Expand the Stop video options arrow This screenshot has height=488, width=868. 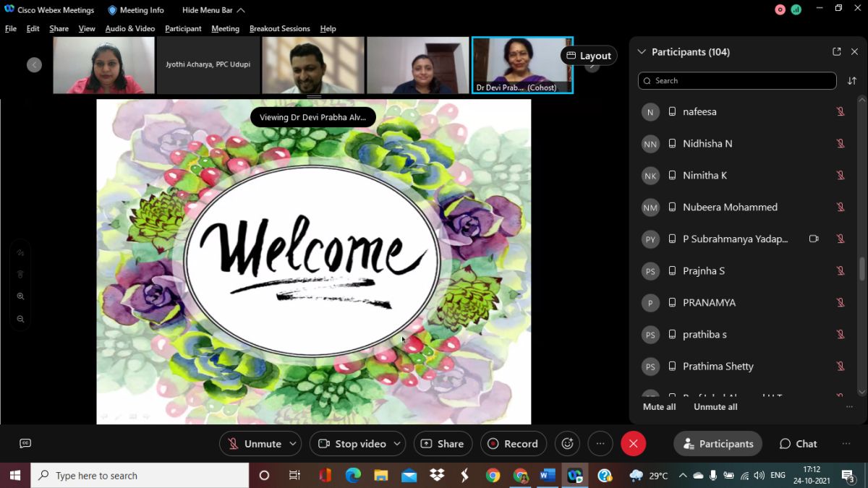[397, 444]
